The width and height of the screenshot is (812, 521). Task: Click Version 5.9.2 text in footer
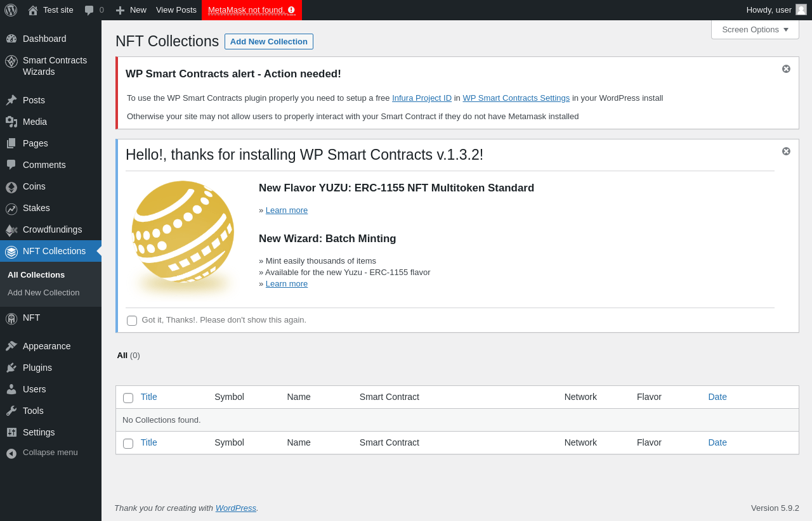click(x=775, y=508)
